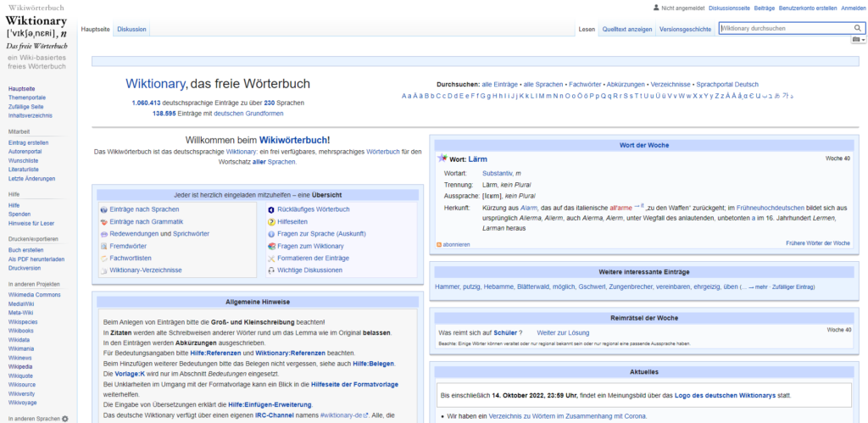Screen dimensions: 868x423
Task: Click Anmelden link
Action: [853, 8]
